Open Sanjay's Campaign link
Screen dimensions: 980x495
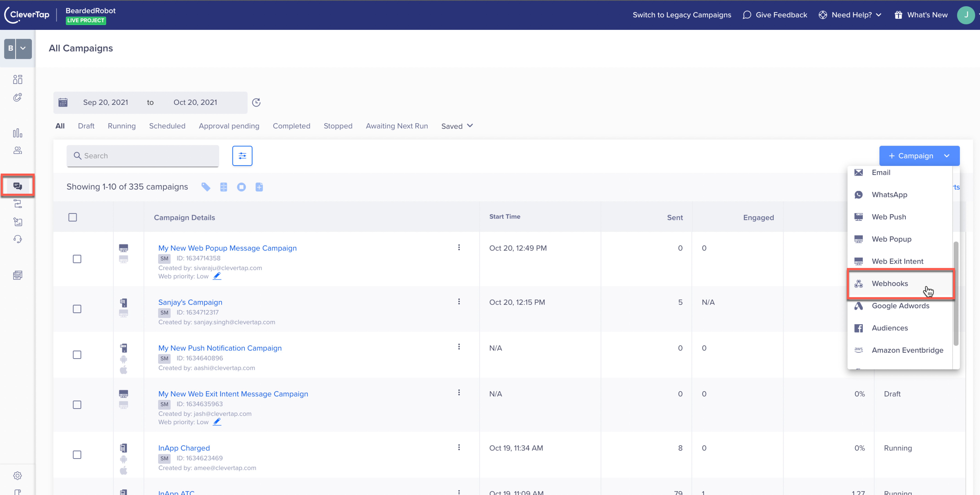pos(190,302)
